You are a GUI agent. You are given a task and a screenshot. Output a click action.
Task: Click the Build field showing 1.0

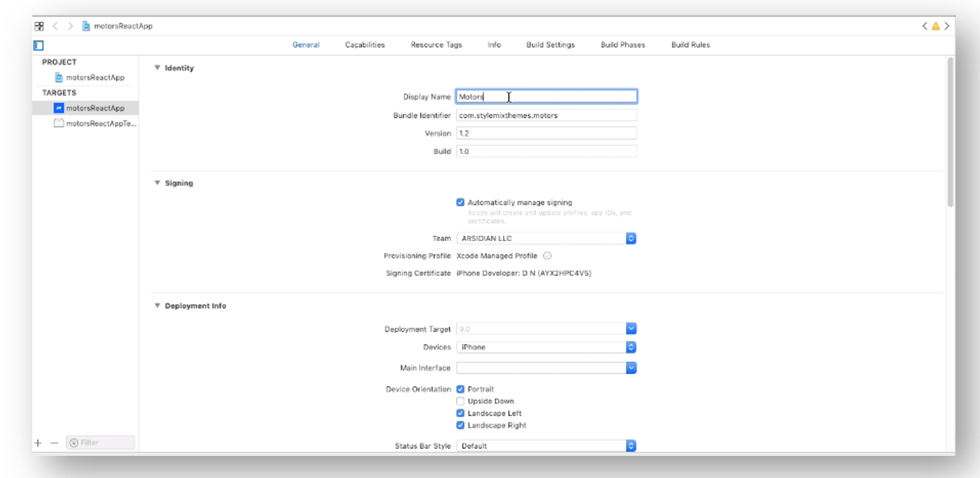pyautogui.click(x=546, y=152)
